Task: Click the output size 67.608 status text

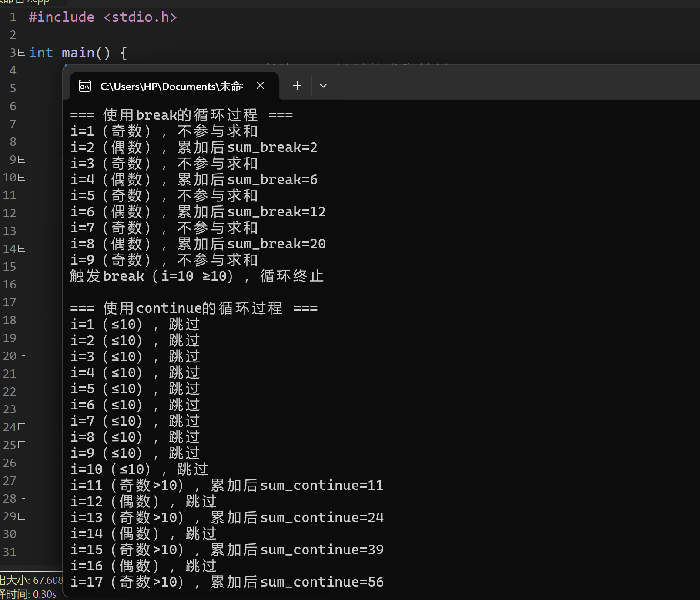Action: [31, 580]
